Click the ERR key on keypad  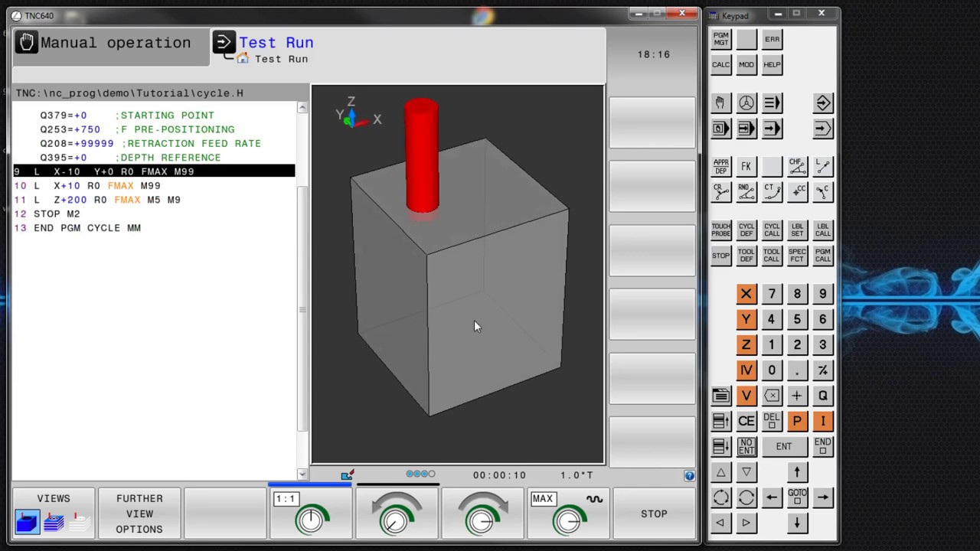coord(772,40)
